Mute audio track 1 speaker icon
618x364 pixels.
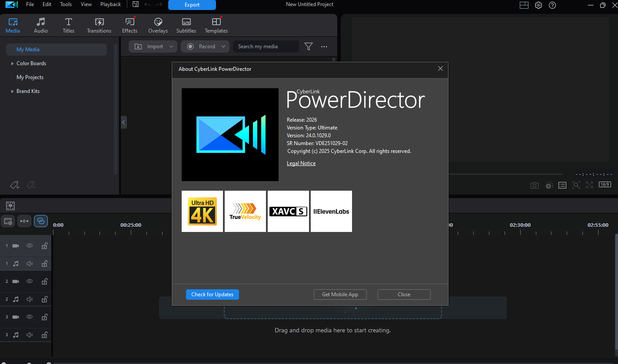[30, 264]
